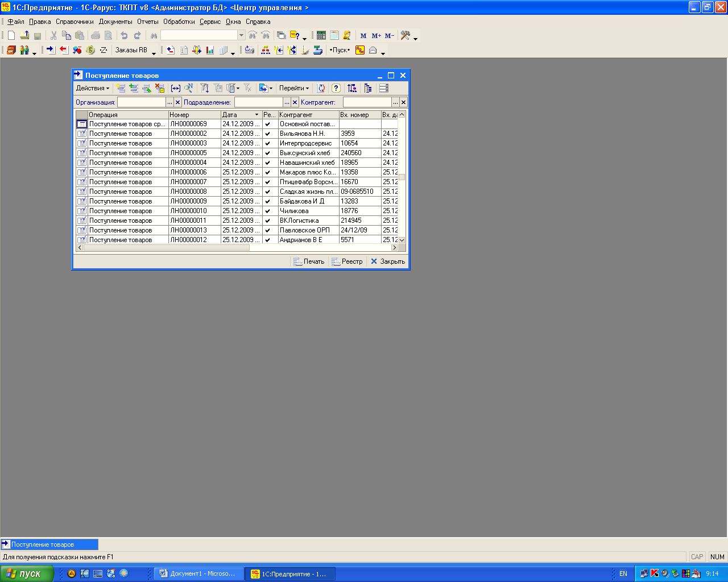Expand the Enter based on dropdown arrow
This screenshot has width=728, height=582.
(271, 88)
